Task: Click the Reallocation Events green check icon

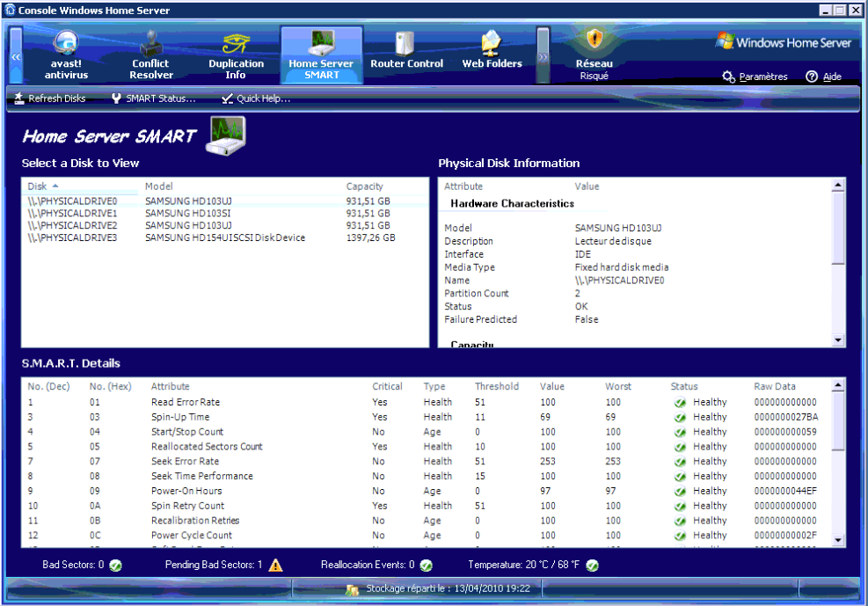Action: click(427, 565)
